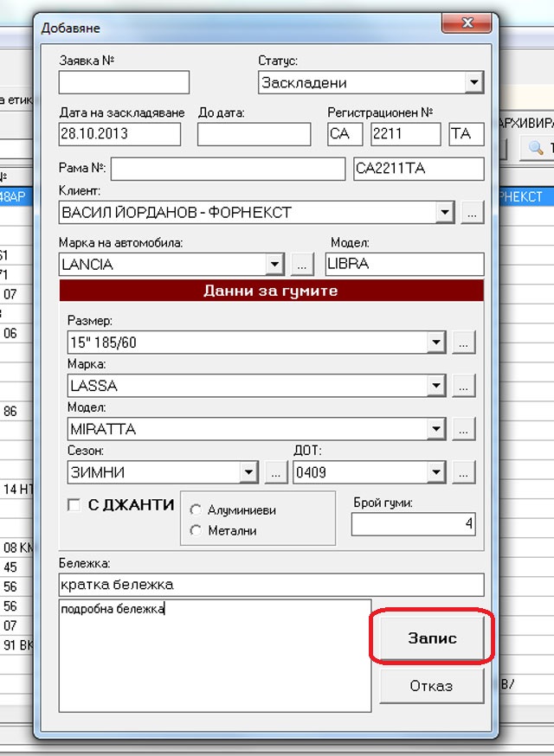Open ellipsis button beside ДОТ
Screen dimensions: 554x756
[x=464, y=472]
